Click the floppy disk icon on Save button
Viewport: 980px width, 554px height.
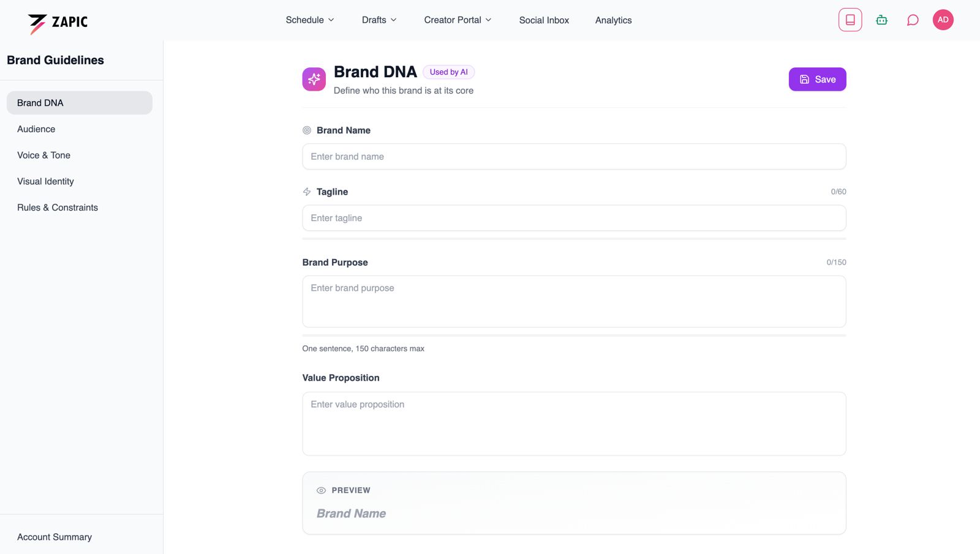[x=803, y=79]
